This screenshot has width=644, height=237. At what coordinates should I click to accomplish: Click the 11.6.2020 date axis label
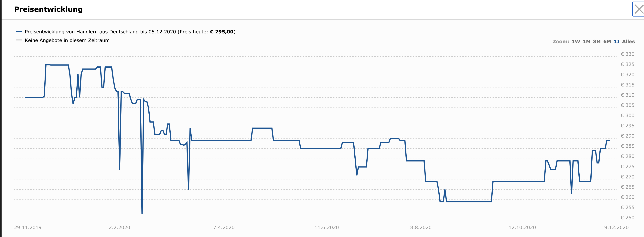point(327,228)
